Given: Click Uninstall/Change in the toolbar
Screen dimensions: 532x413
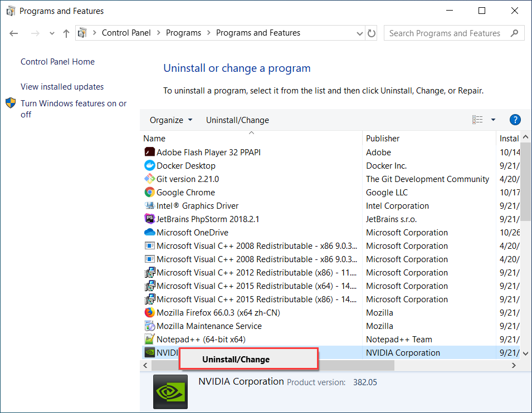Looking at the screenshot, I should [x=237, y=120].
